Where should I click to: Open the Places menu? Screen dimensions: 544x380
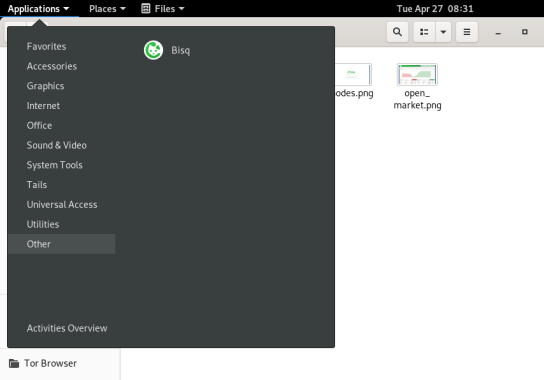pos(107,9)
